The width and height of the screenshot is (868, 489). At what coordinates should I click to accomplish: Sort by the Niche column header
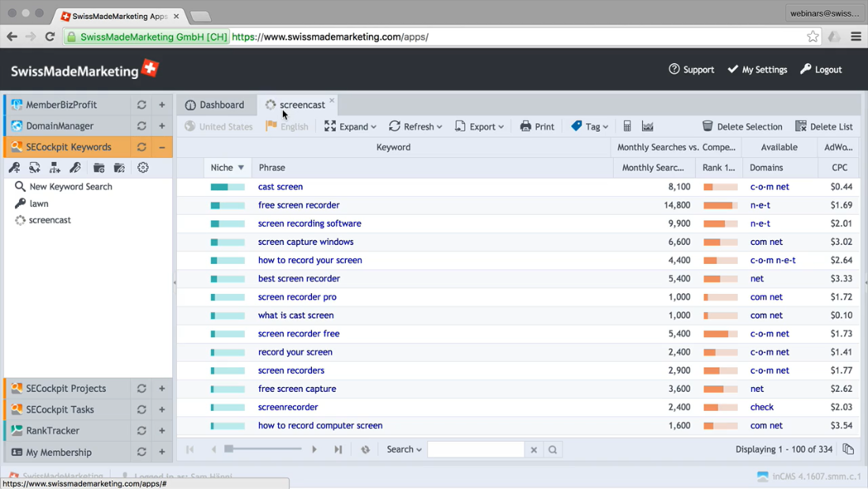pyautogui.click(x=227, y=167)
